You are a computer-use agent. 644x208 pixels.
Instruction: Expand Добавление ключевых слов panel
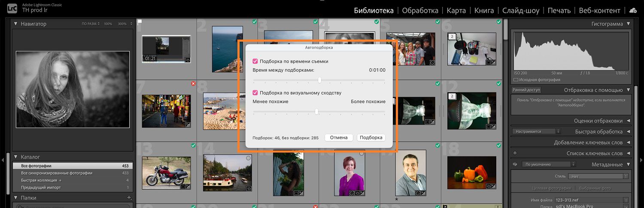click(x=629, y=143)
